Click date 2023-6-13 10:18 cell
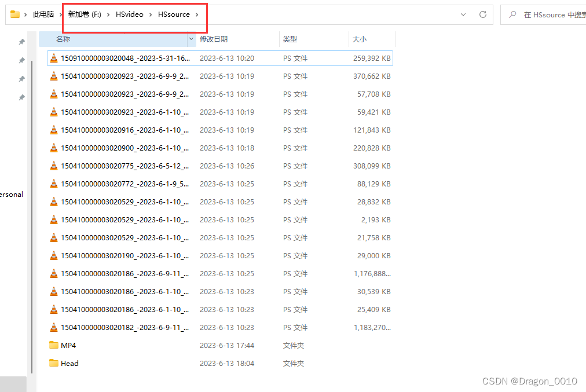The width and height of the screenshot is (586, 392). pyautogui.click(x=227, y=148)
